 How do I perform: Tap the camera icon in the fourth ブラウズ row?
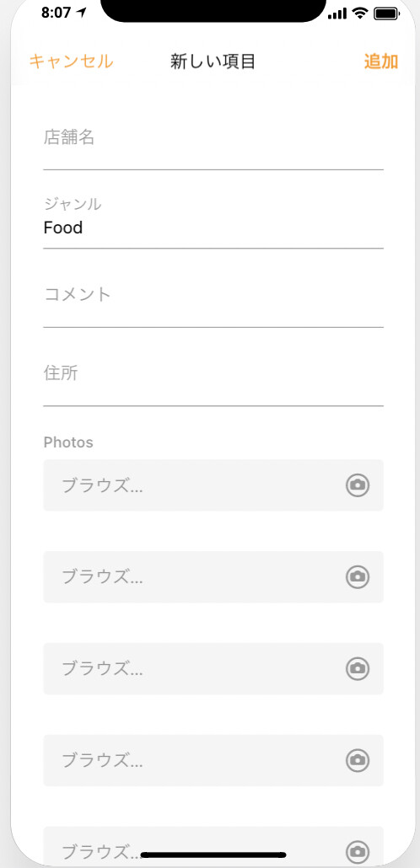point(358,761)
